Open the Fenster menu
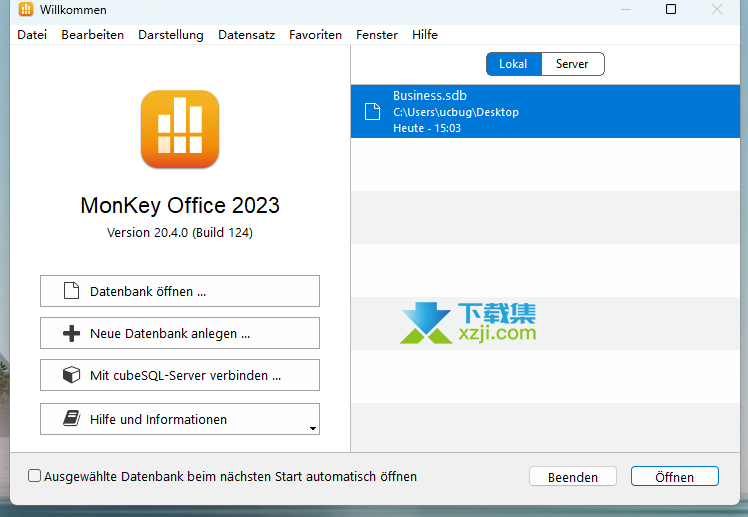Screen dimensions: 748x517 [x=377, y=35]
